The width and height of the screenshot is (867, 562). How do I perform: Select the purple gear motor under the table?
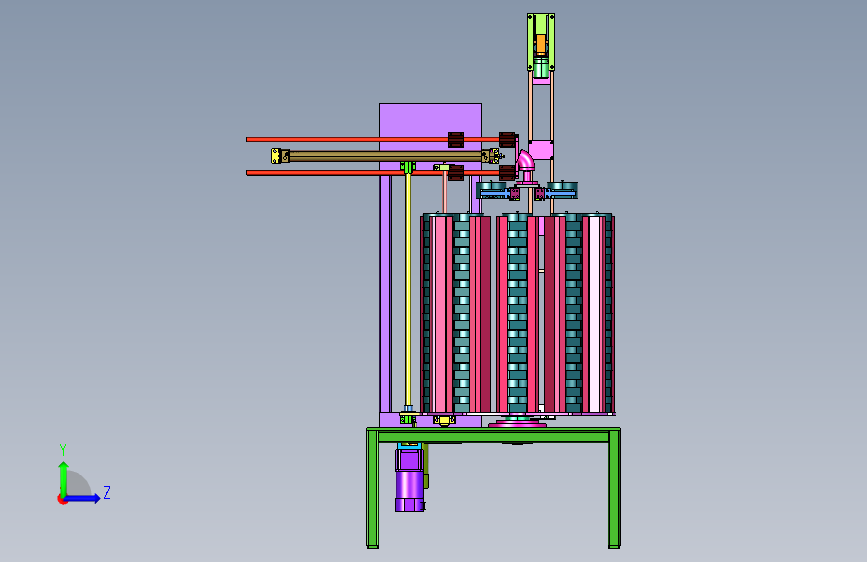pos(410,479)
